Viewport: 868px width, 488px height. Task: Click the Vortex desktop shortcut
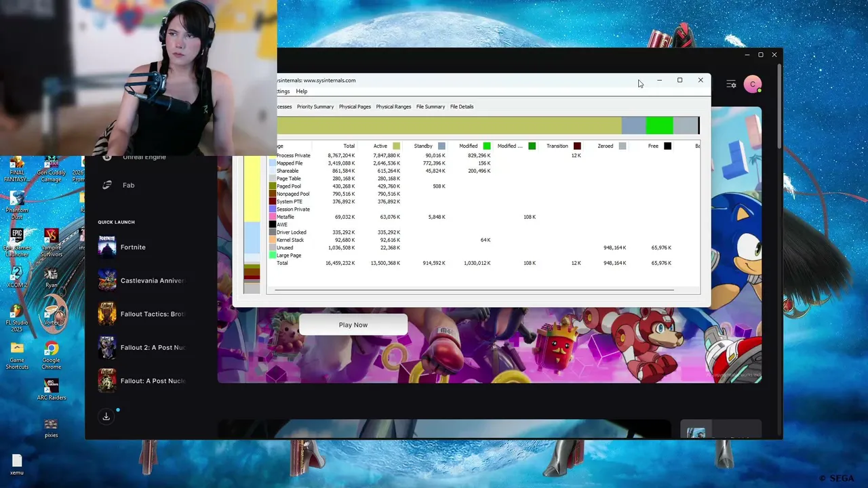click(51, 314)
